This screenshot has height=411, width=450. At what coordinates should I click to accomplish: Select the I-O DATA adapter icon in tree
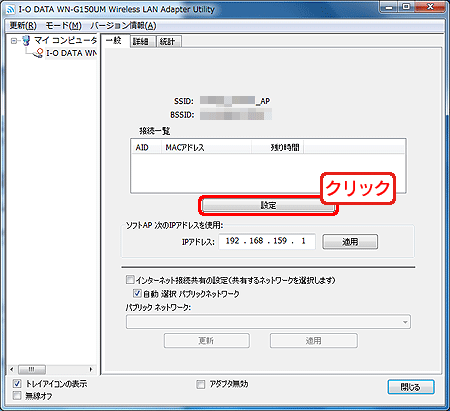tap(39, 53)
